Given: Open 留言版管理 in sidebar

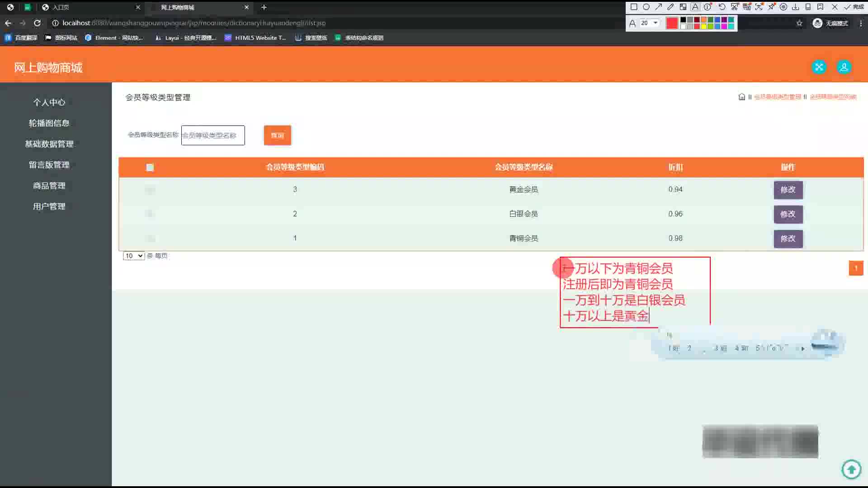Looking at the screenshot, I should point(49,164).
